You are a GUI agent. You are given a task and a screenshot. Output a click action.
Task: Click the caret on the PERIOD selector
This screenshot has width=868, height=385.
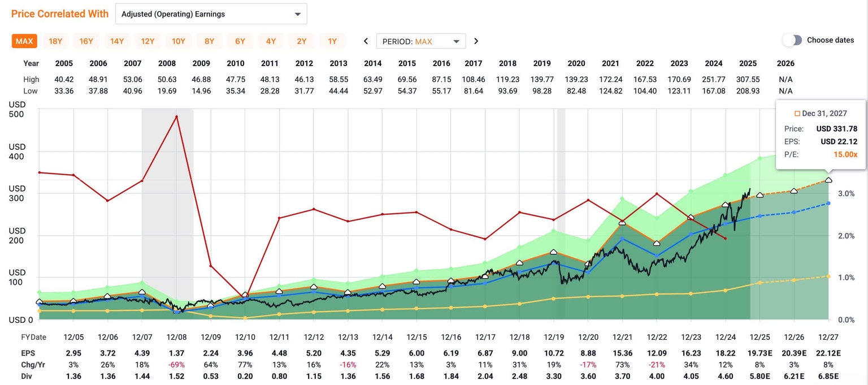click(455, 41)
